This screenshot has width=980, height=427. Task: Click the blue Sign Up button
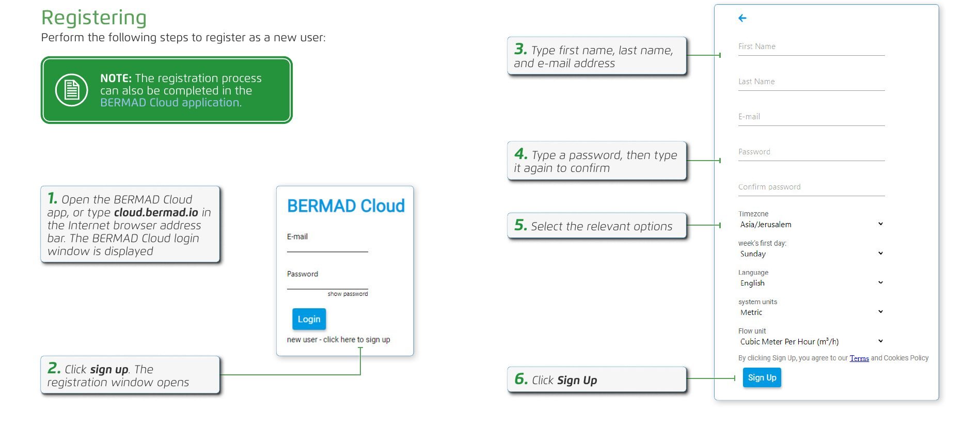(762, 377)
